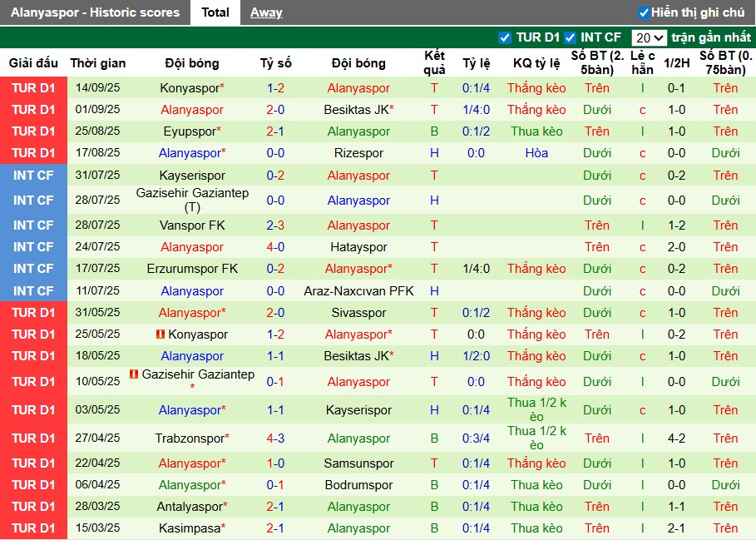Click the 4-0 score against Hatayspor
This screenshot has width=756, height=540.
point(275,247)
